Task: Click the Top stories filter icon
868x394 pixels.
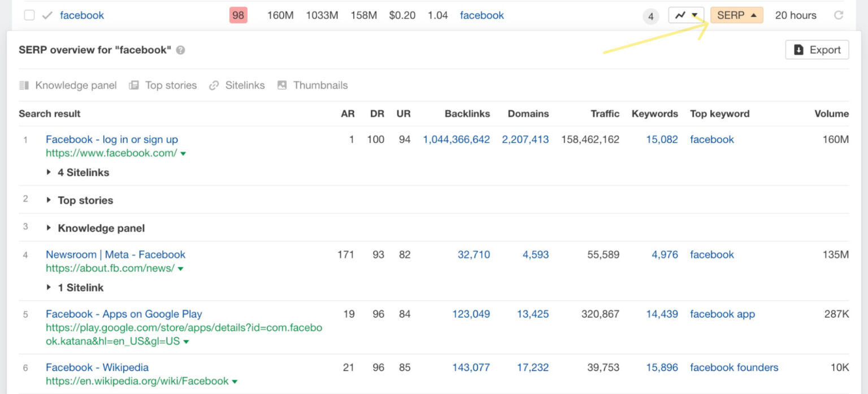Action: click(134, 85)
